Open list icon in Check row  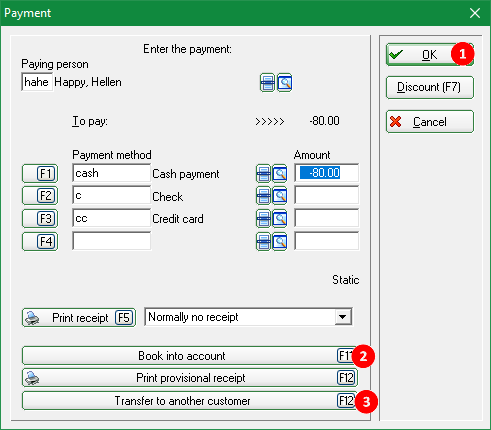[x=263, y=196]
